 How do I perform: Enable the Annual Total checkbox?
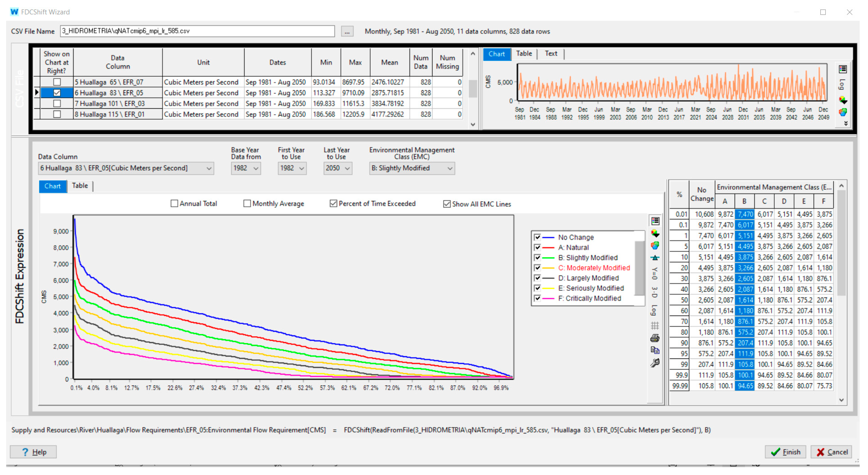[174, 203]
